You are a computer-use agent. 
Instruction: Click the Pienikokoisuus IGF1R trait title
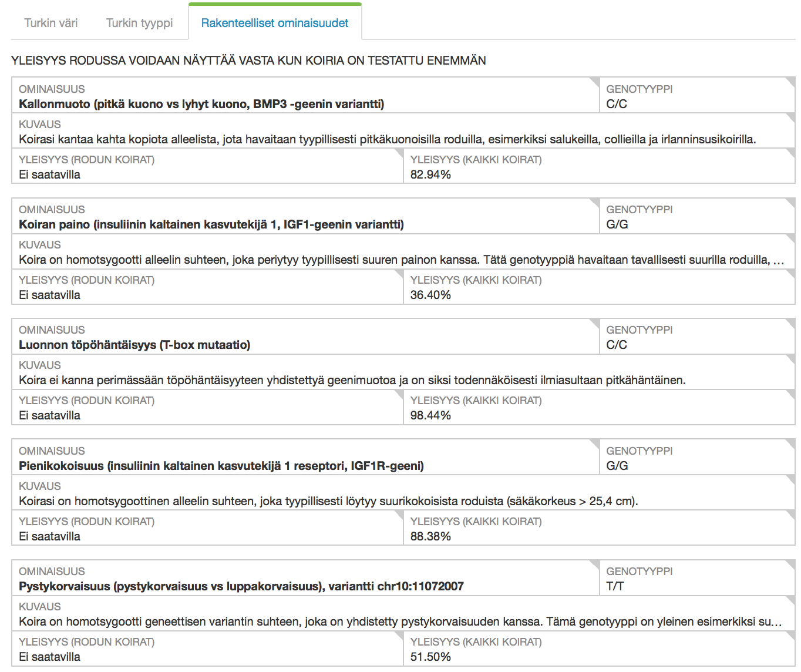coord(221,466)
